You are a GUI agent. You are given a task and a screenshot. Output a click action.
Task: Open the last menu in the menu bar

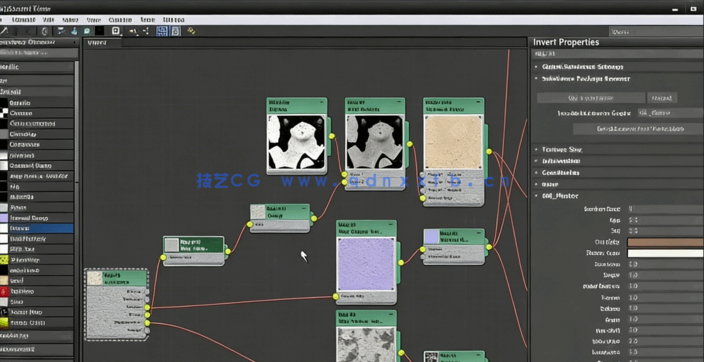[173, 20]
